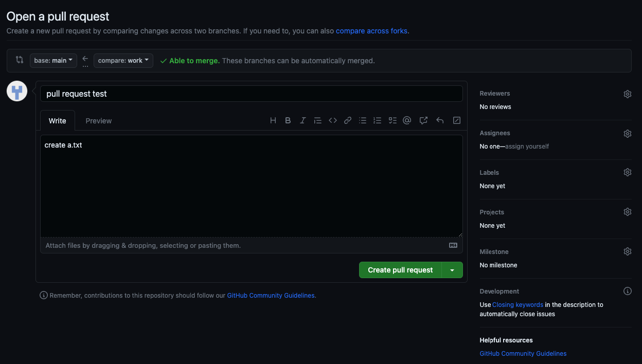The image size is (642, 364).
Task: Expand Create pull request options arrow
Action: 452,270
